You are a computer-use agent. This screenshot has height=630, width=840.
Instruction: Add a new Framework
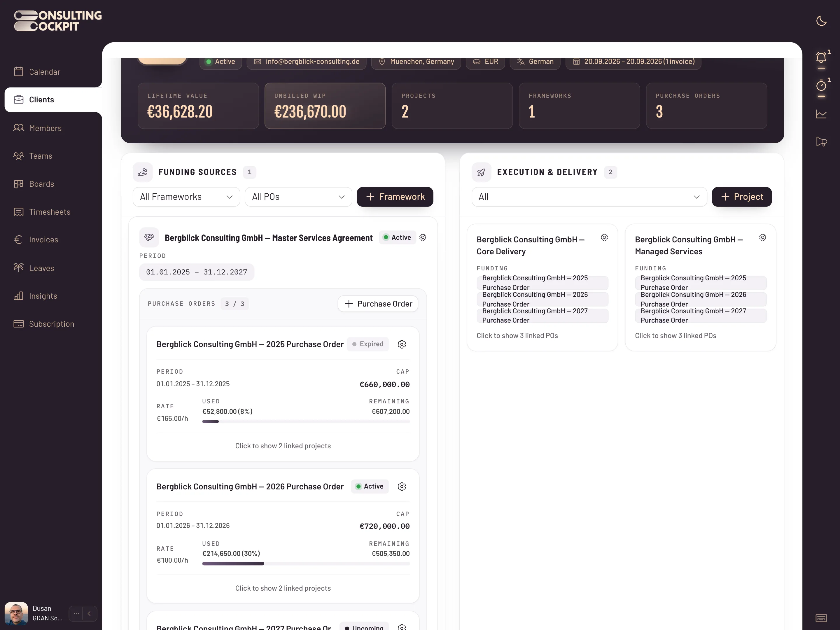[x=395, y=197]
